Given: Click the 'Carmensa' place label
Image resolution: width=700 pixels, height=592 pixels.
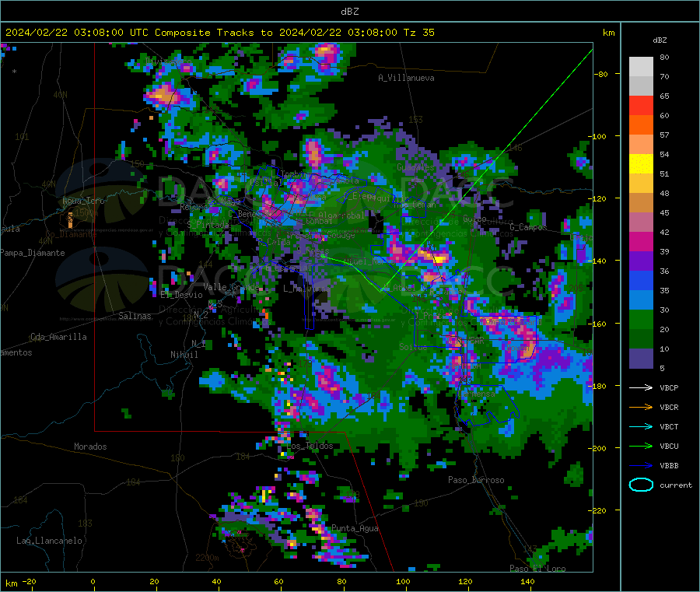Looking at the screenshot, I should point(477,394).
